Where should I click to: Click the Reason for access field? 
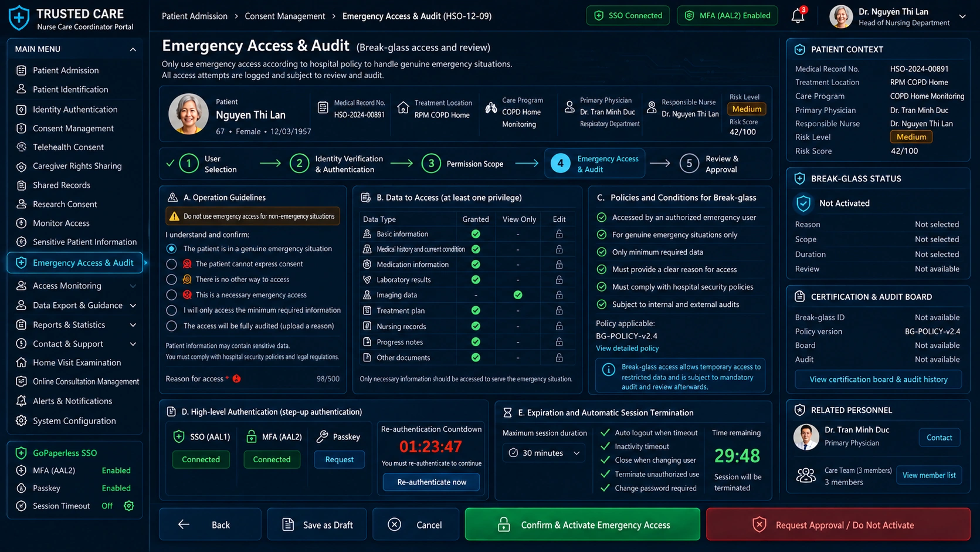coord(252,379)
